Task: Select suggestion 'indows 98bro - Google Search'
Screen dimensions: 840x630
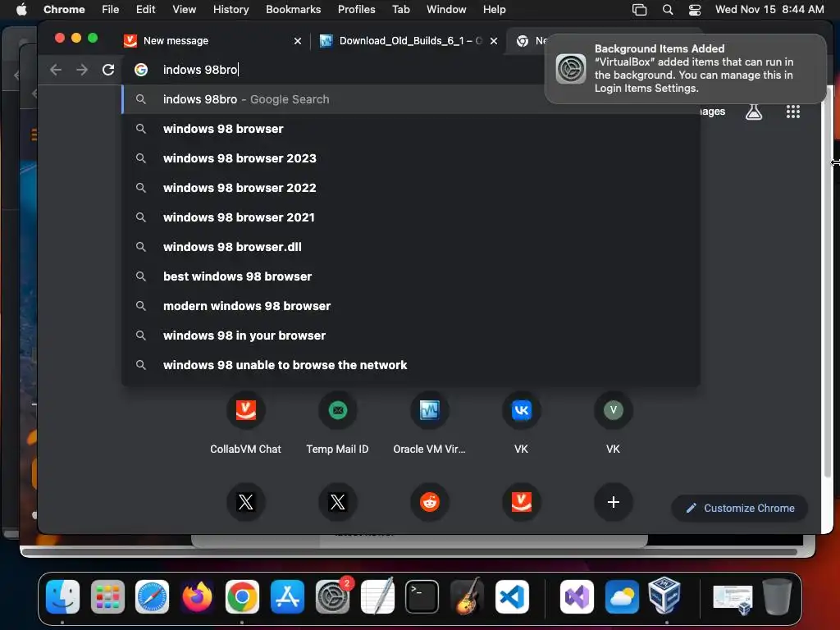Action: click(x=411, y=99)
